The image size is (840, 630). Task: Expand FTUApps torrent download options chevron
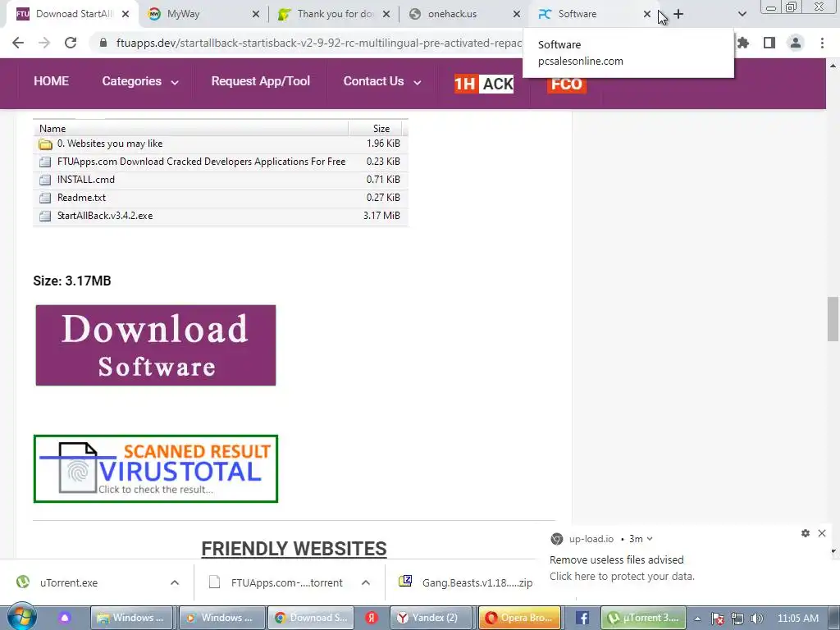tap(366, 582)
